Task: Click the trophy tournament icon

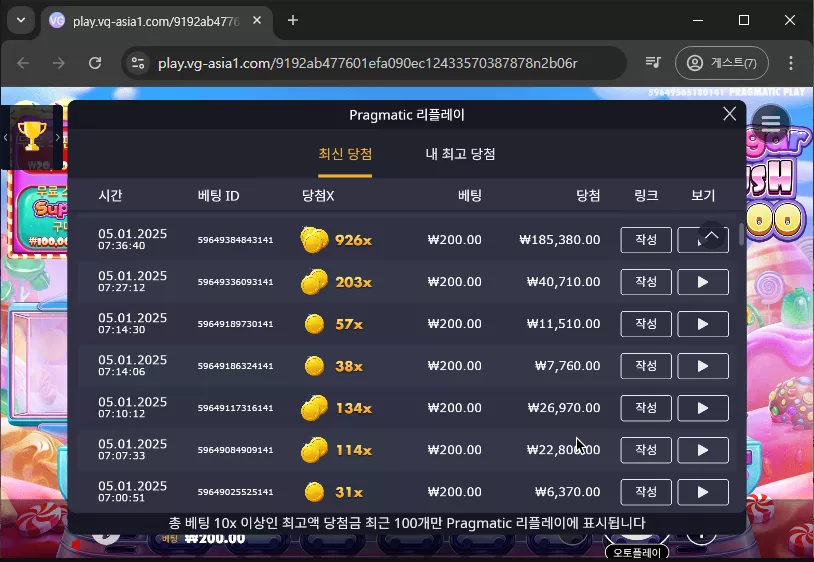Action: [x=32, y=136]
